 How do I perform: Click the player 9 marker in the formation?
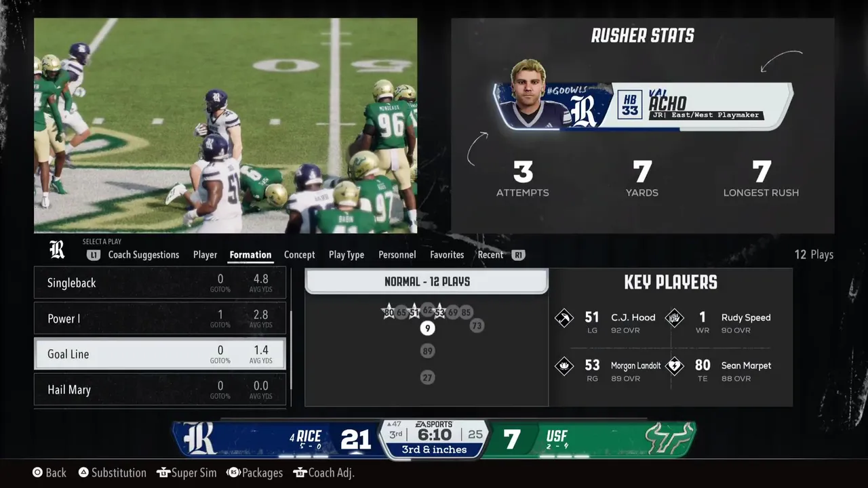[427, 329]
